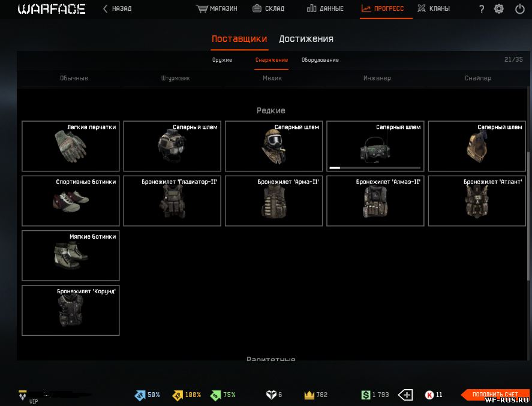Open help via the question mark icon
This screenshot has width=532, height=406.
point(482,9)
